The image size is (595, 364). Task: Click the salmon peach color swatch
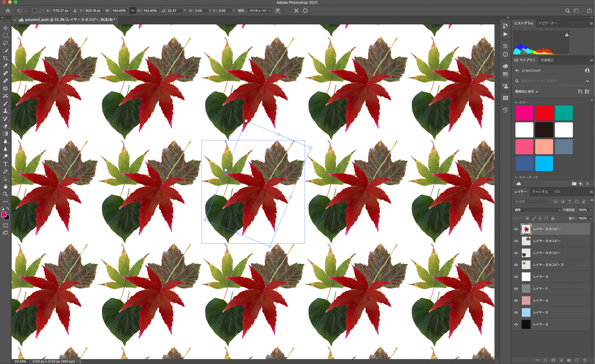pyautogui.click(x=544, y=147)
